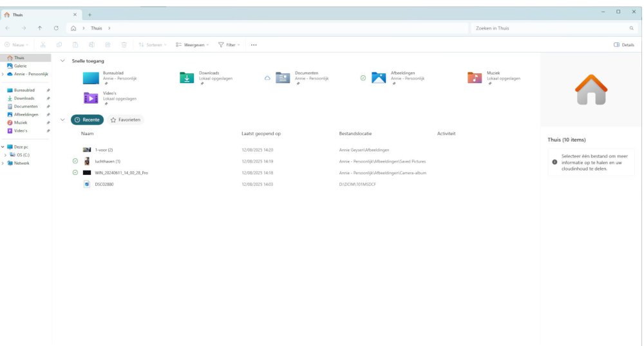Add a new tab with plus button
The height and width of the screenshot is (346, 644).
(90, 15)
